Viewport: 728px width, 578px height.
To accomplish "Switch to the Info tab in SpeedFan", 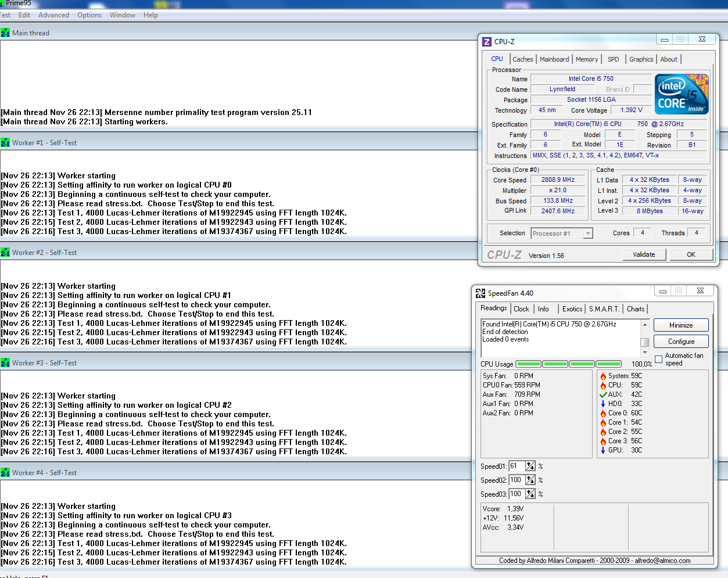I will 543,309.
